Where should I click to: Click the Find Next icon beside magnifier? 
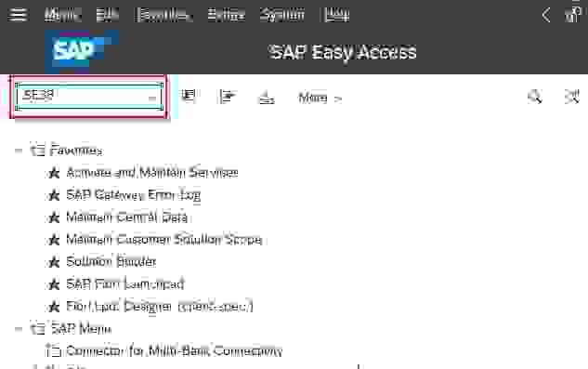pyautogui.click(x=572, y=97)
